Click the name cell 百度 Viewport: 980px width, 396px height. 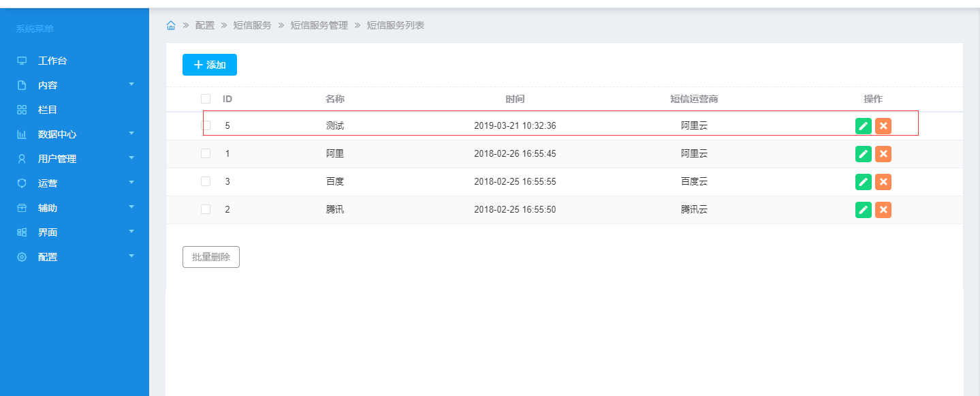(335, 182)
